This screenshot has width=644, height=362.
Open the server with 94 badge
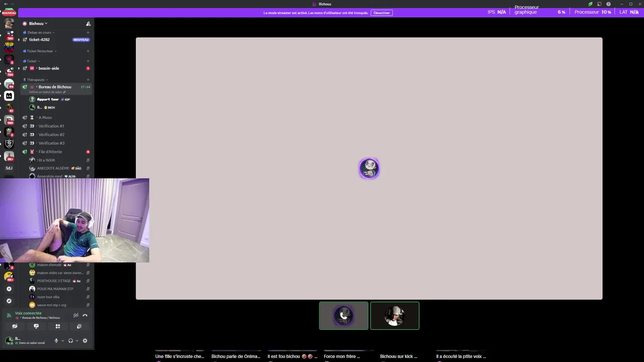click(9, 83)
